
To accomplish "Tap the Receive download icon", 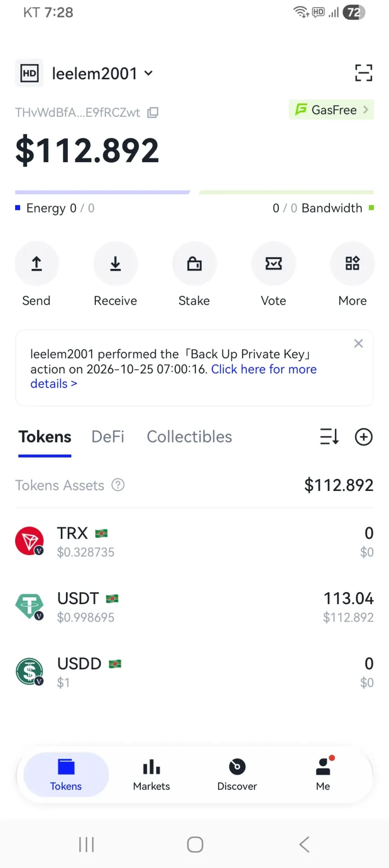I will pyautogui.click(x=115, y=263).
